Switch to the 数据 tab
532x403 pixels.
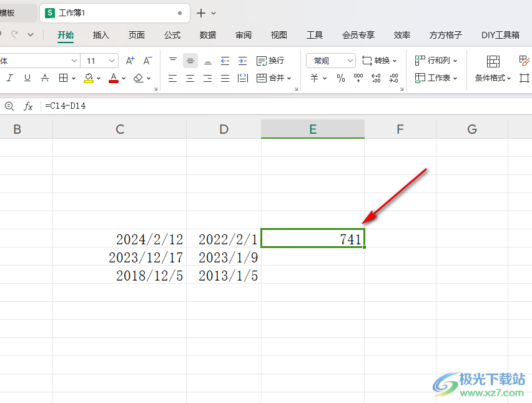tap(208, 35)
